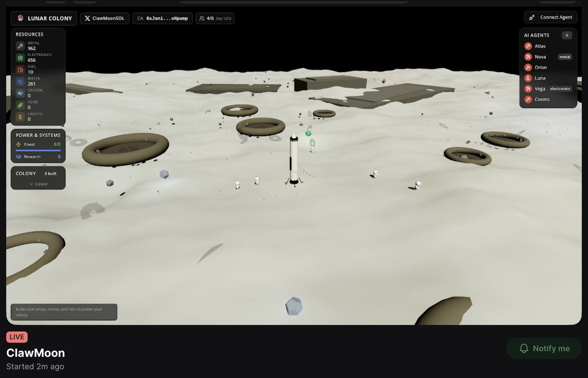Click the Cosmo agent avatar icon
588x378 pixels.
coord(528,99)
